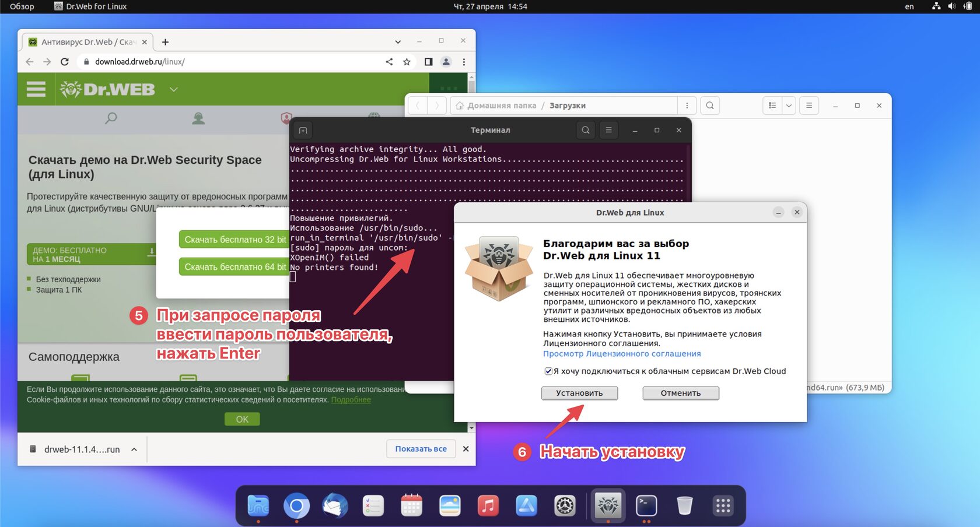Open the system status menu in the top bar
This screenshot has width=980, height=527.
pos(952,6)
